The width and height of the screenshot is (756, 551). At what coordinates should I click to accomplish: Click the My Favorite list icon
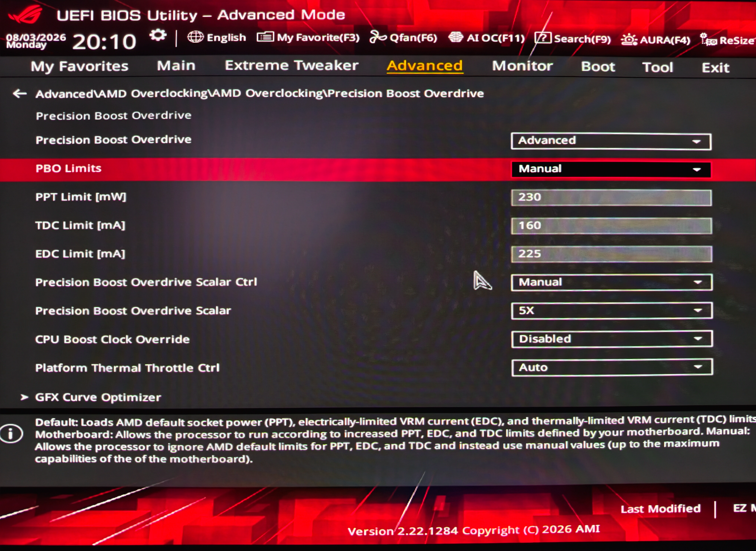pos(265,37)
